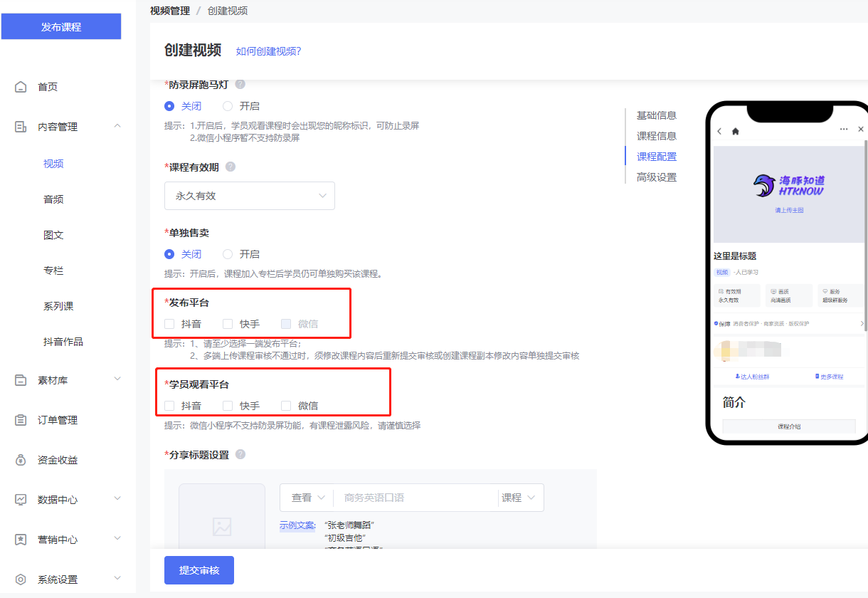Click 达人粉丝群 in phone preview

[752, 377]
